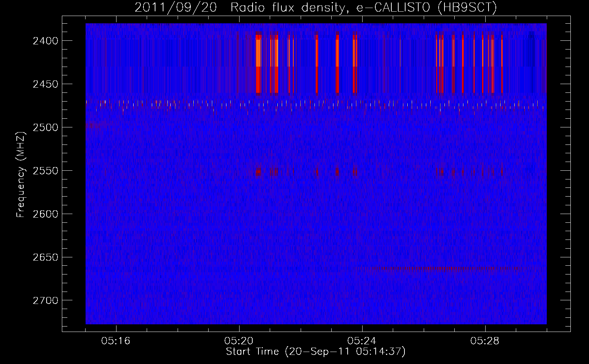Click the 2700 frequency tick label
The image size is (589, 364).
click(x=46, y=301)
